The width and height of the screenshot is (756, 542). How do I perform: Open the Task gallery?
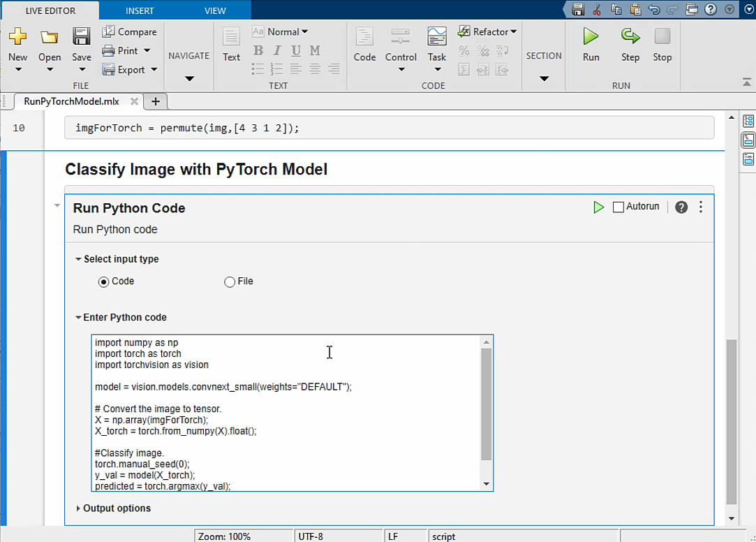437,49
